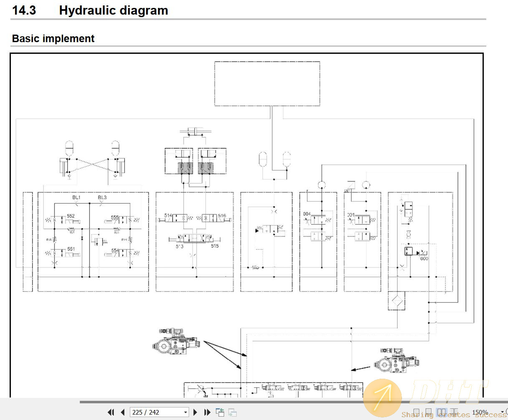Go to the first page

point(111,412)
